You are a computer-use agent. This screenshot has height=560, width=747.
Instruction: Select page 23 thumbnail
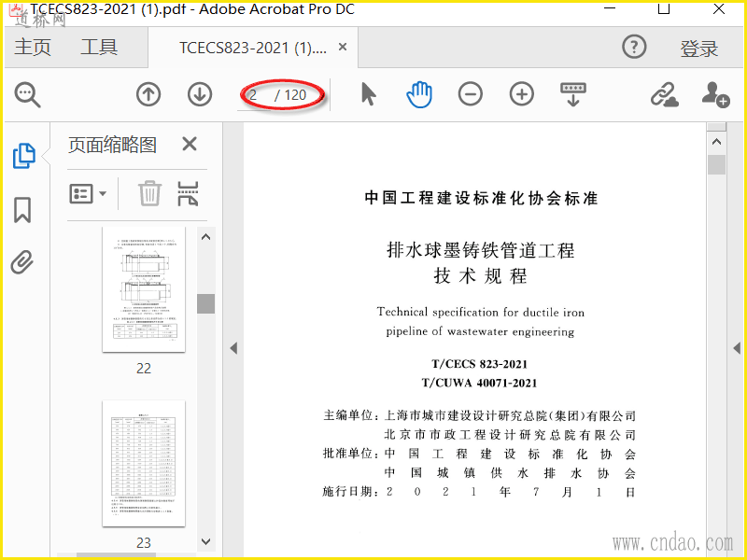pos(144,463)
